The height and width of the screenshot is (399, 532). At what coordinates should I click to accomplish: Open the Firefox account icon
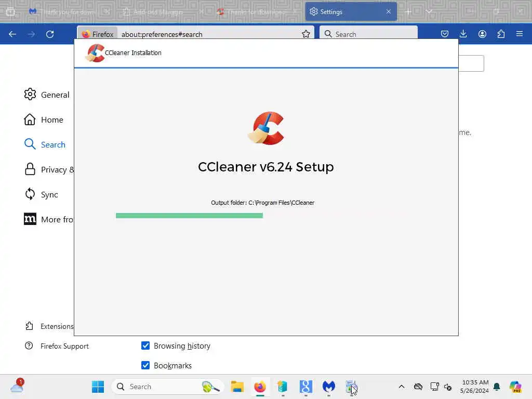[x=482, y=34]
